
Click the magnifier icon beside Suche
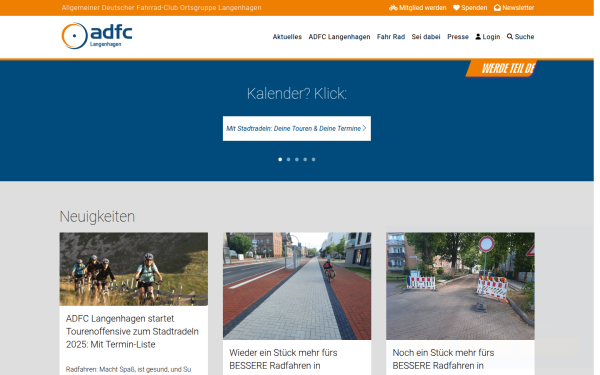coord(510,37)
